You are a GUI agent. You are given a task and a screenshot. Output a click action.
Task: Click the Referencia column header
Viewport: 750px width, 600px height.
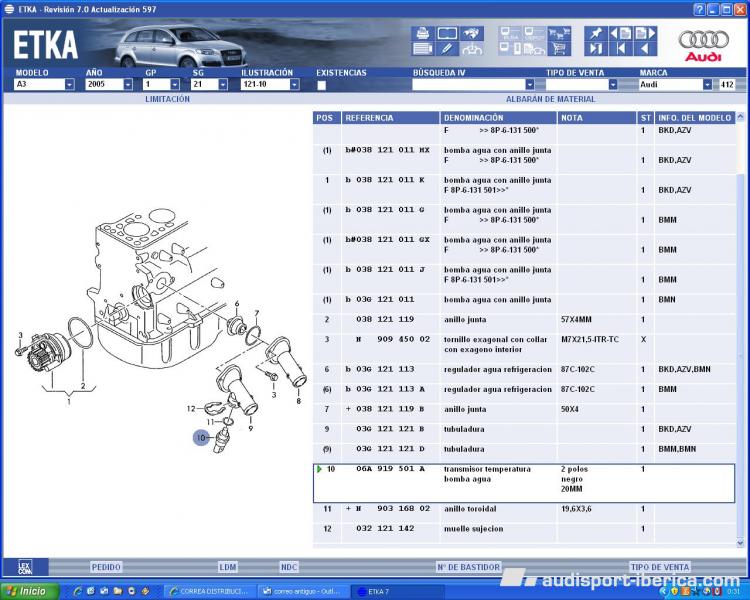(390, 118)
